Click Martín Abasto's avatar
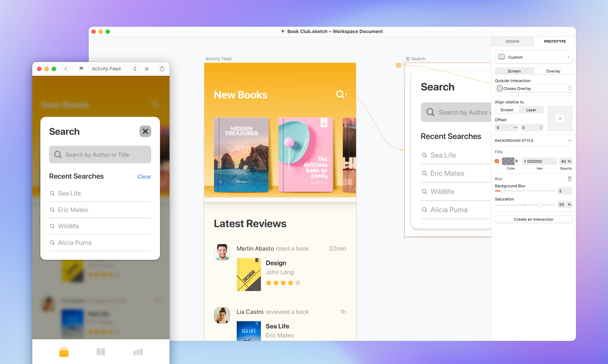The image size is (608, 364). click(222, 252)
